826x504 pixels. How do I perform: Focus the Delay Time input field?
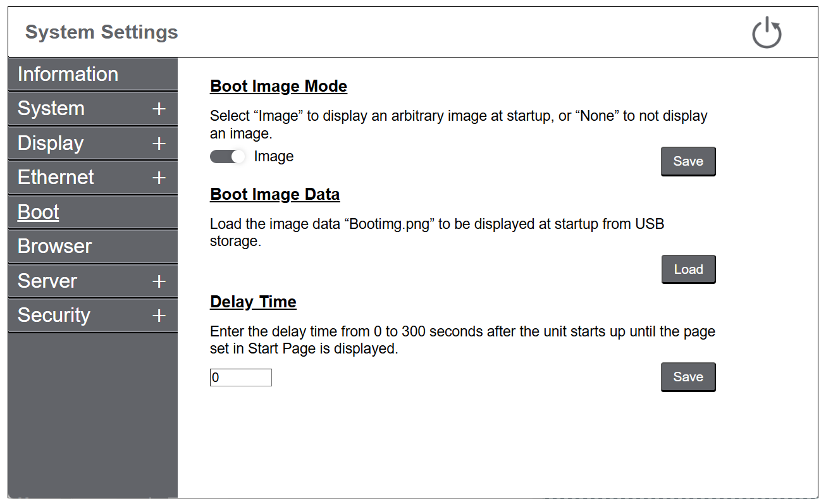pos(241,378)
